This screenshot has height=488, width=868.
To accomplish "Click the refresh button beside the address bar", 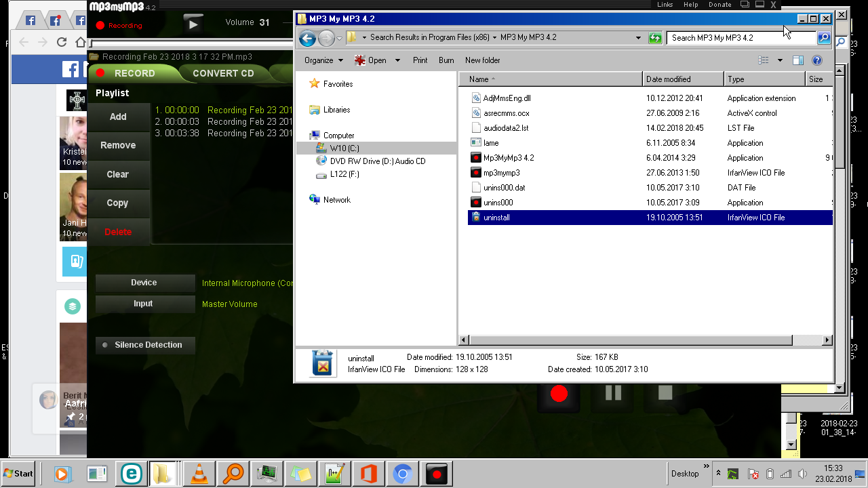I will (655, 38).
